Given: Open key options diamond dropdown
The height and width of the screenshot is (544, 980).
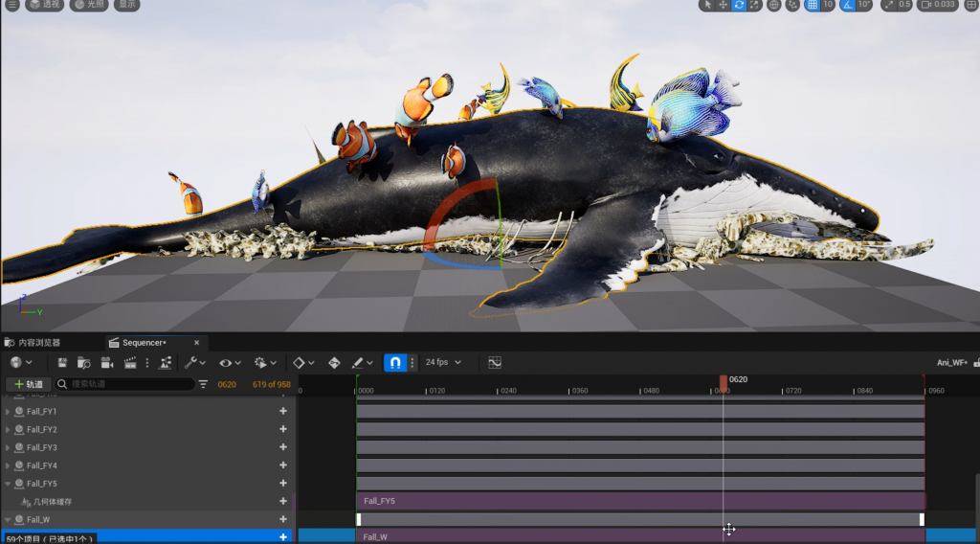Looking at the screenshot, I should coord(303,363).
